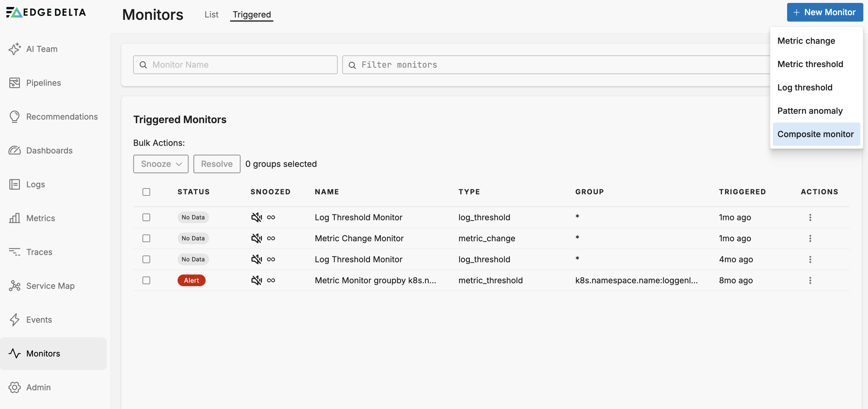Select the Metrics sidebar icon
The width and height of the screenshot is (868, 409).
click(x=15, y=218)
